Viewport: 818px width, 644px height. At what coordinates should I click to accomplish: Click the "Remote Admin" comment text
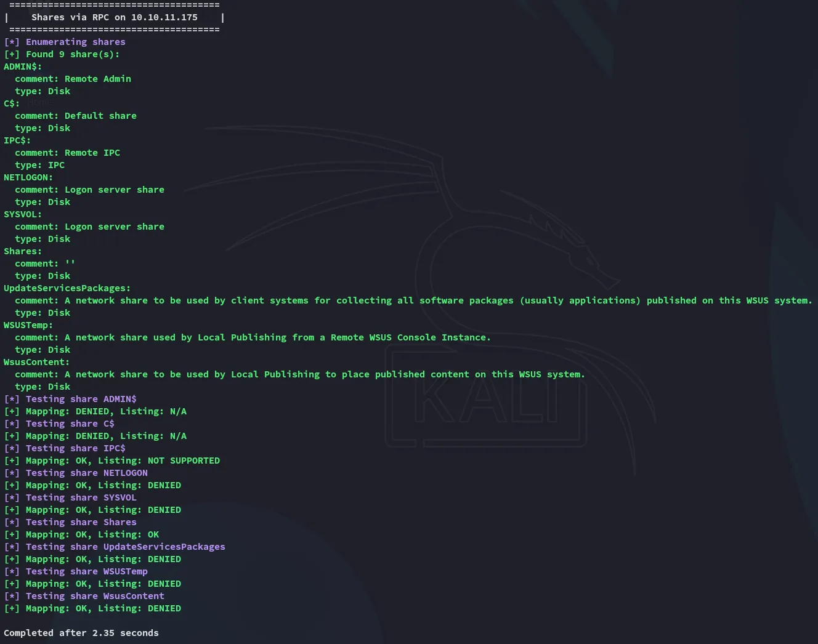coord(97,79)
